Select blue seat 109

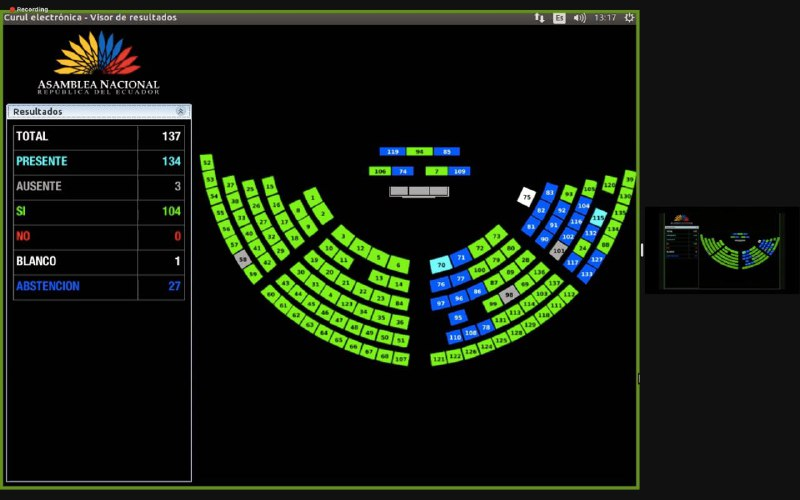pyautogui.click(x=459, y=171)
